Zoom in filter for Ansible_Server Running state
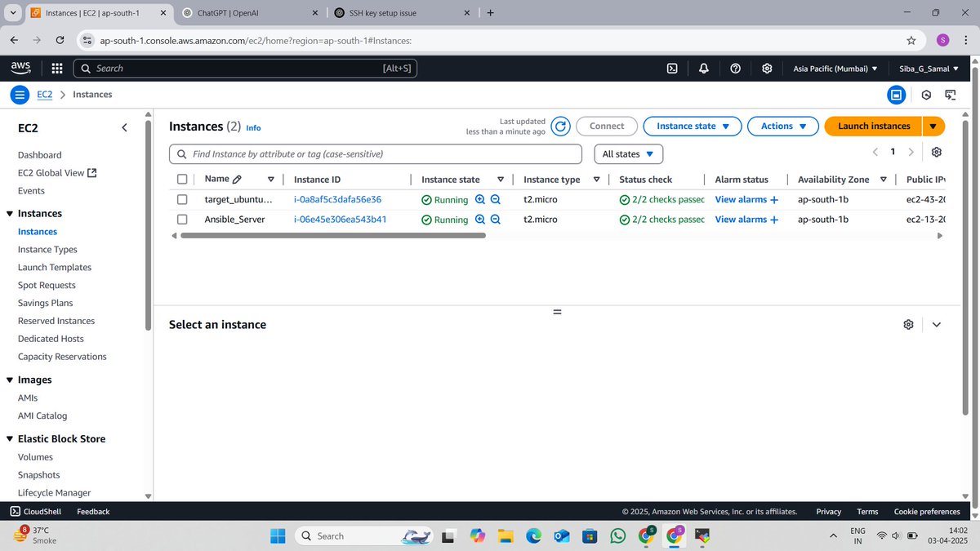 point(480,220)
